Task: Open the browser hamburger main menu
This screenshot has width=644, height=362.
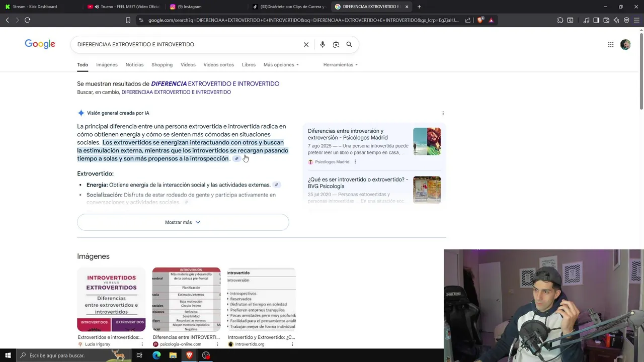Action: [x=636, y=20]
